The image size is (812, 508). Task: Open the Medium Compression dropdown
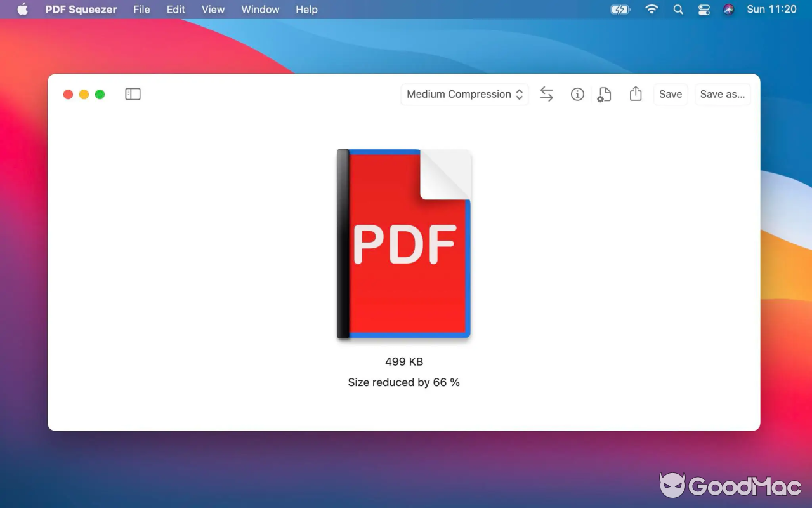464,94
